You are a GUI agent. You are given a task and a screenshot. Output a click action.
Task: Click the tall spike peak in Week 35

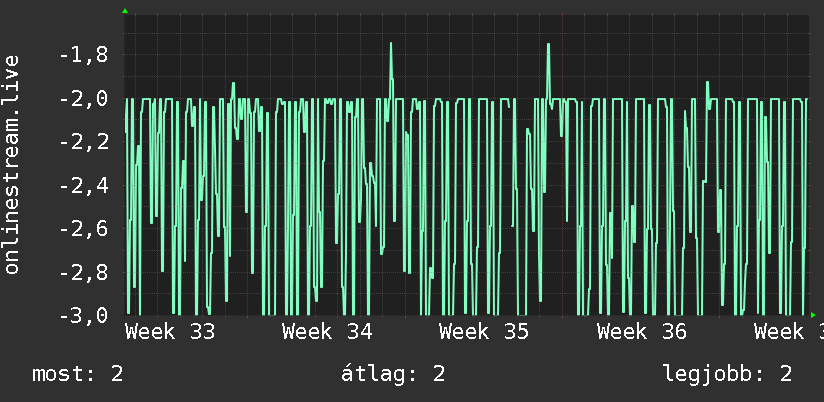pos(548,45)
